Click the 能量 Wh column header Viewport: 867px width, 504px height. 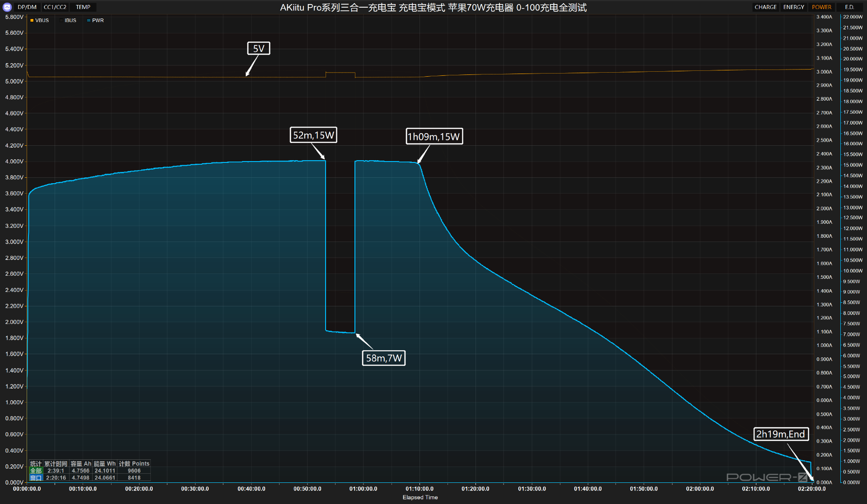[x=105, y=464]
